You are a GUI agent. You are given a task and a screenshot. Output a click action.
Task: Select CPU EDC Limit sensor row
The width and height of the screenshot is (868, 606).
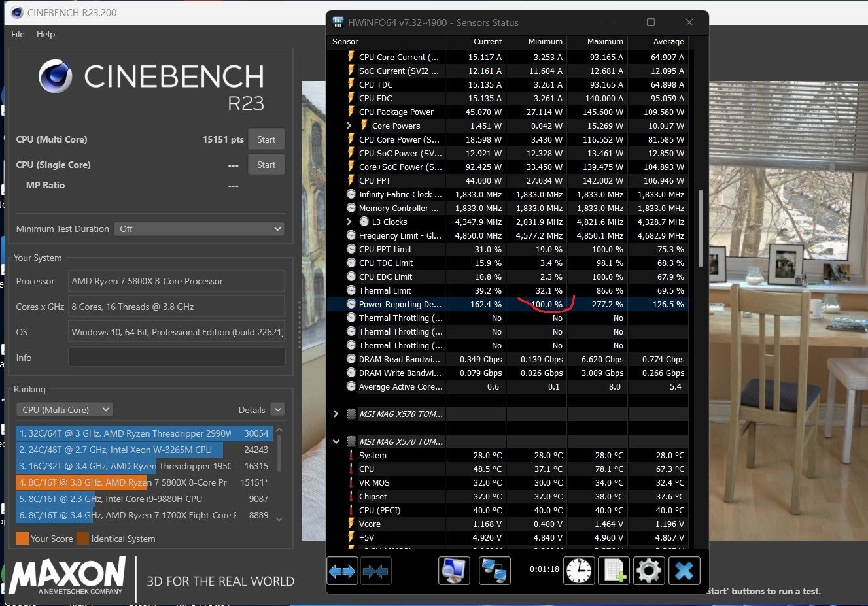click(508, 277)
